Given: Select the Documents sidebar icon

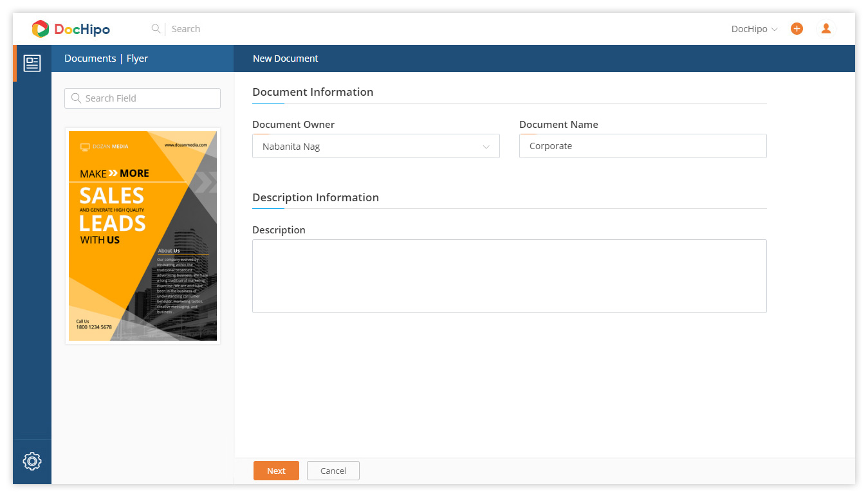Looking at the screenshot, I should coord(32,63).
